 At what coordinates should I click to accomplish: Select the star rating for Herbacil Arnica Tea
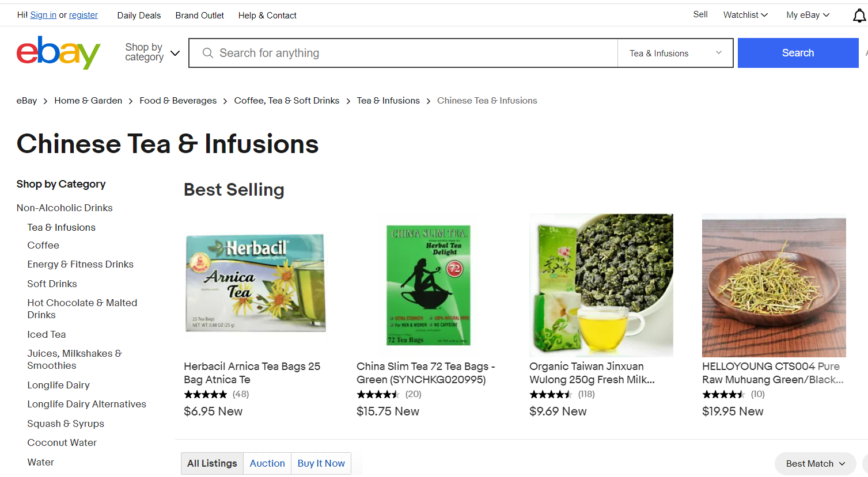tap(205, 394)
